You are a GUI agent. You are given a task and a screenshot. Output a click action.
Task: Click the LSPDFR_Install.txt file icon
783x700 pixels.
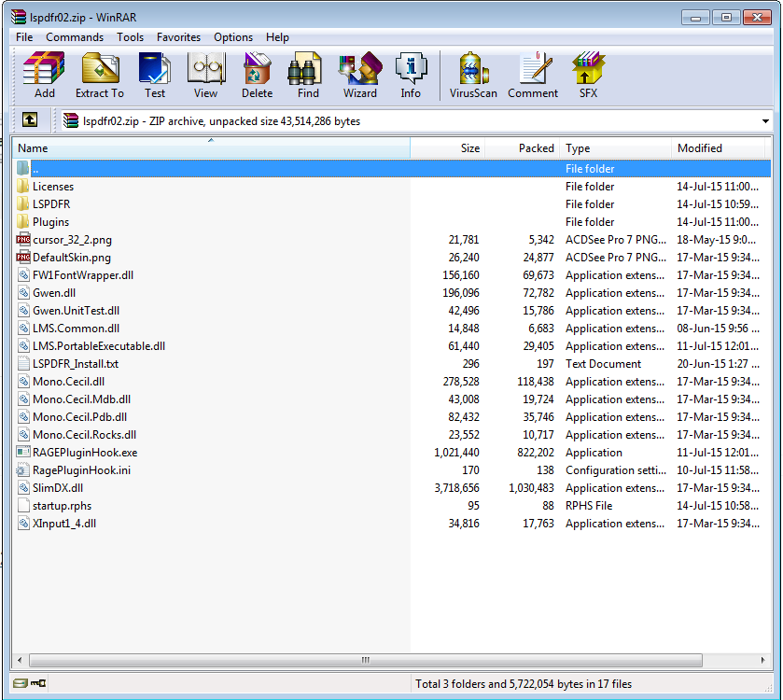click(23, 363)
